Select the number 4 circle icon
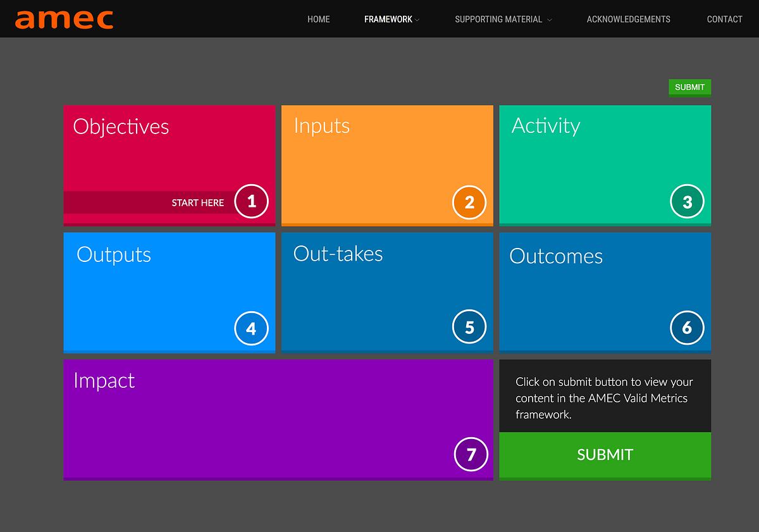The height and width of the screenshot is (532, 759). tap(251, 328)
